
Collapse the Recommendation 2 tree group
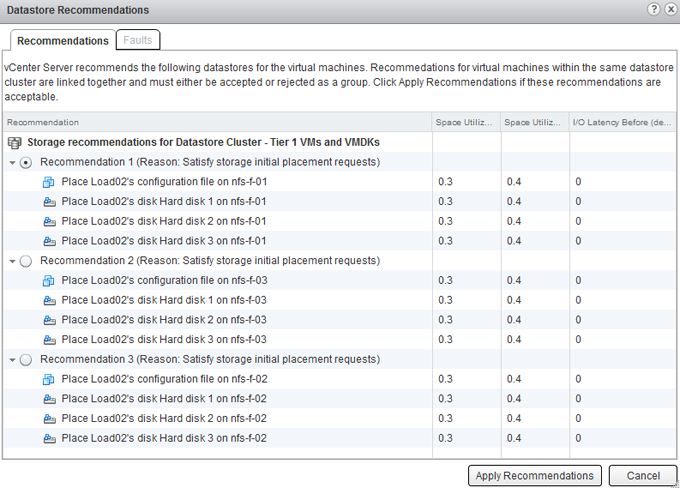[11, 261]
